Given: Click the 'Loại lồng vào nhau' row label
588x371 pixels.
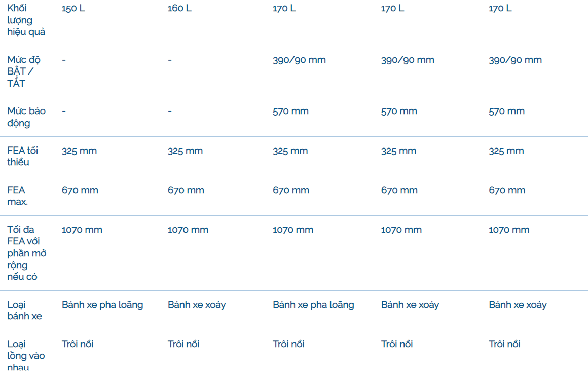Looking at the screenshot, I should (x=26, y=355).
